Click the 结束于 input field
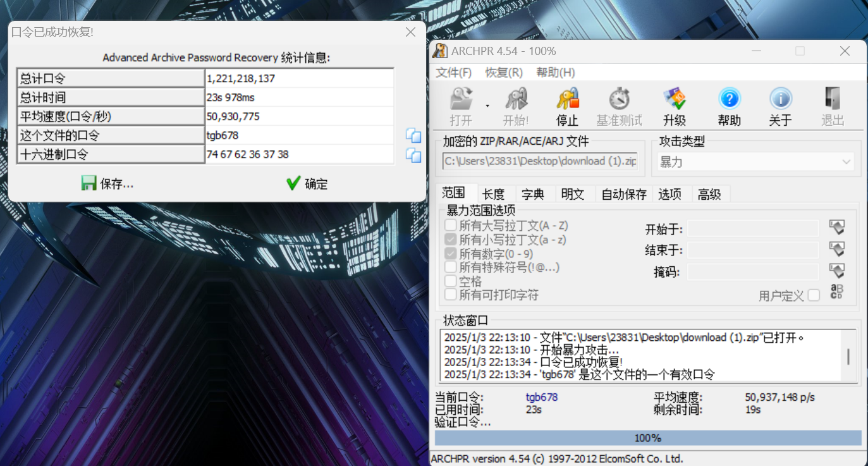Screen dimensions: 868x466 tap(753, 250)
